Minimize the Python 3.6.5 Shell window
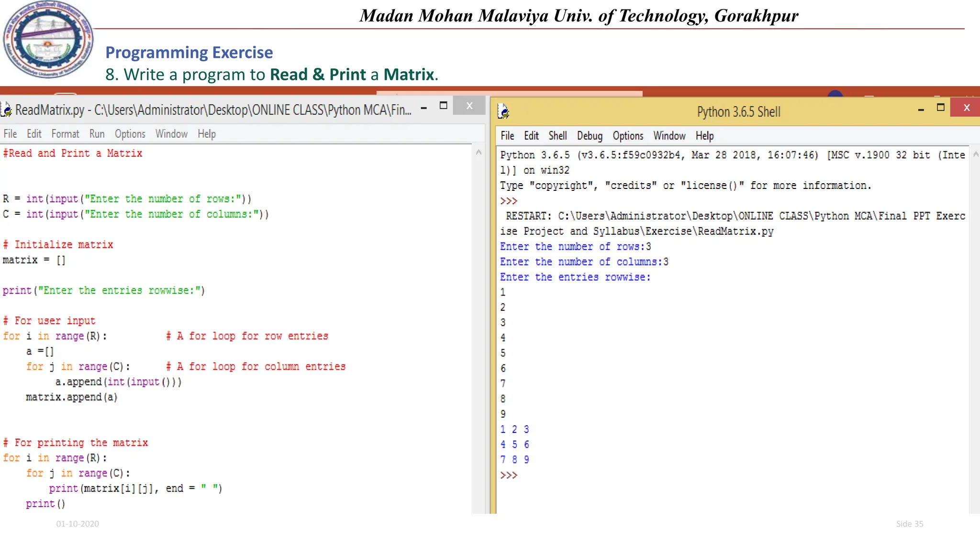Image resolution: width=980 pixels, height=551 pixels. click(921, 110)
